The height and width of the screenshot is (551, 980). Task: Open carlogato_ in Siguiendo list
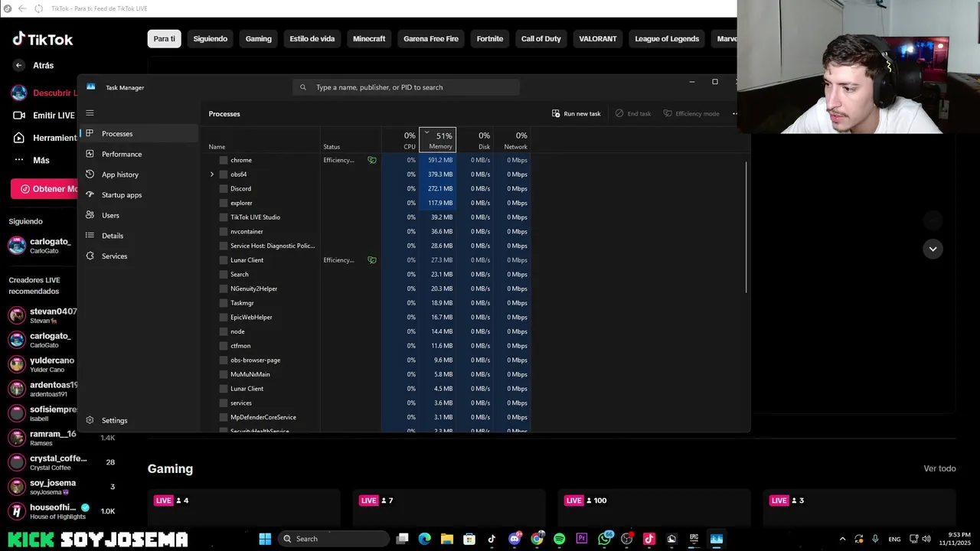point(43,246)
